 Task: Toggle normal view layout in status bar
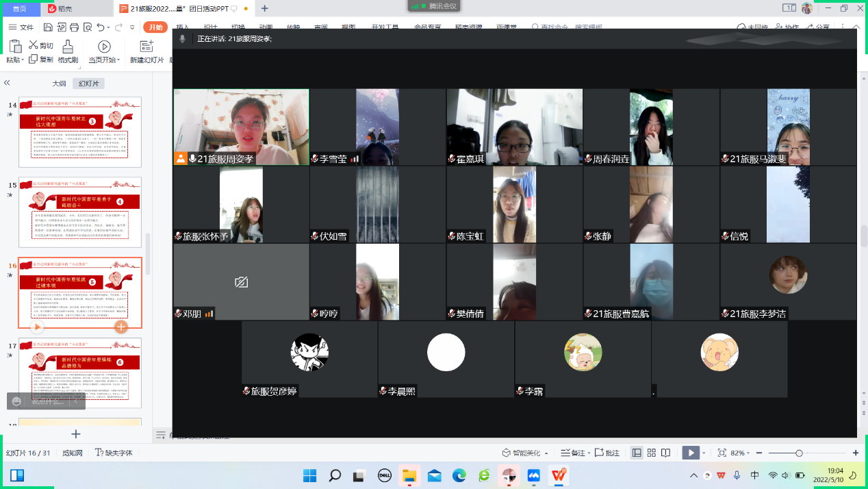click(x=637, y=453)
